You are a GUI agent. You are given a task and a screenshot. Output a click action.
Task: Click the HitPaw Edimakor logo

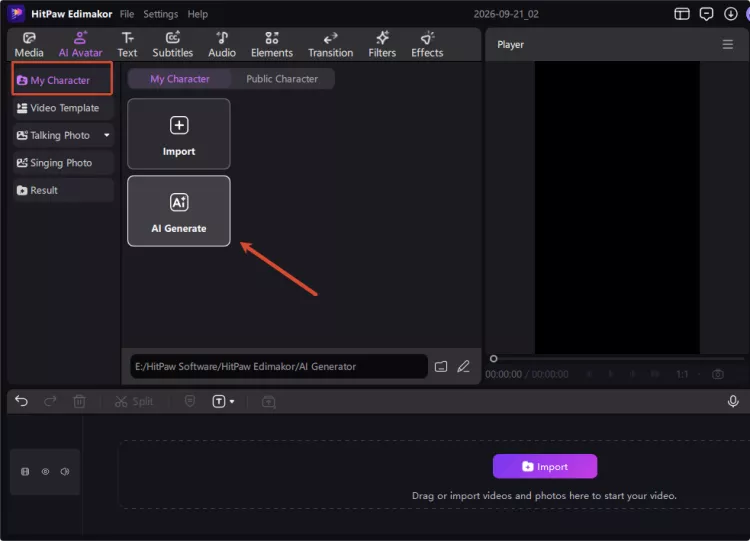(x=16, y=13)
